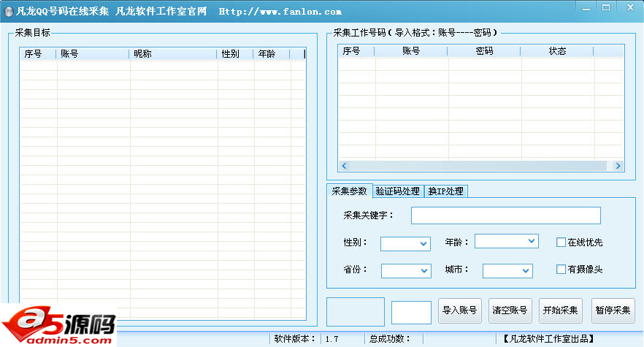Click the version value 1.7
644x347 pixels.
pos(331,339)
